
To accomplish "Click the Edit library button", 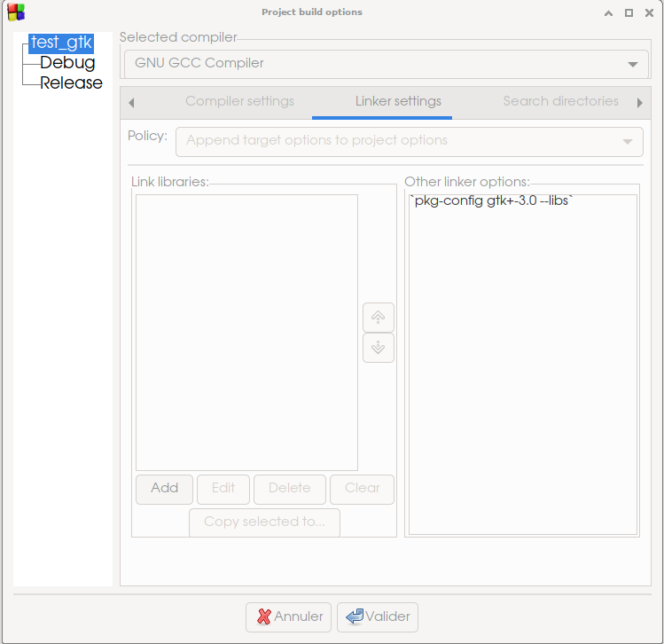I will click(223, 490).
